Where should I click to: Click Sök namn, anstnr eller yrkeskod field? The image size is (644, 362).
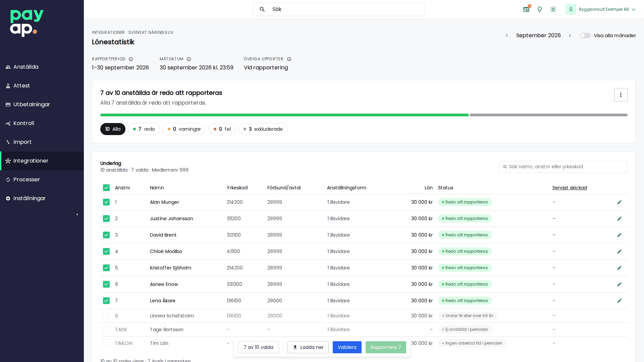pyautogui.click(x=563, y=167)
